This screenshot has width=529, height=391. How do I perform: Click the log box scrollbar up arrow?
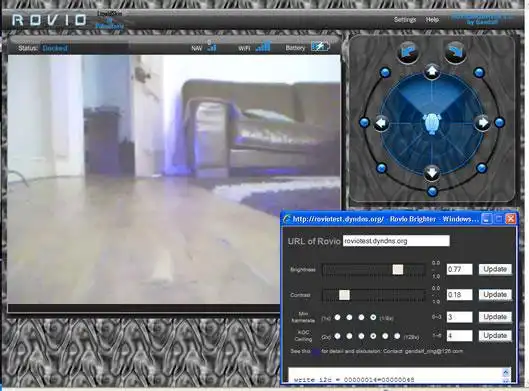point(506,372)
